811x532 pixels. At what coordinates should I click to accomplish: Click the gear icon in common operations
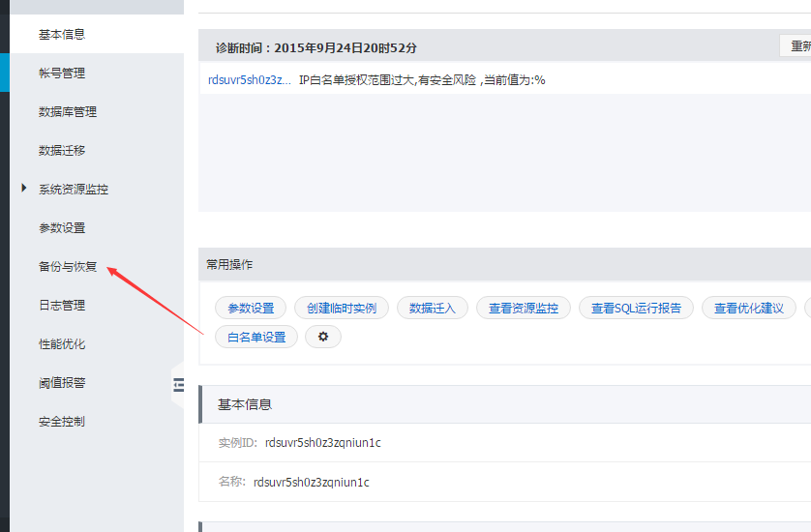[x=322, y=337]
